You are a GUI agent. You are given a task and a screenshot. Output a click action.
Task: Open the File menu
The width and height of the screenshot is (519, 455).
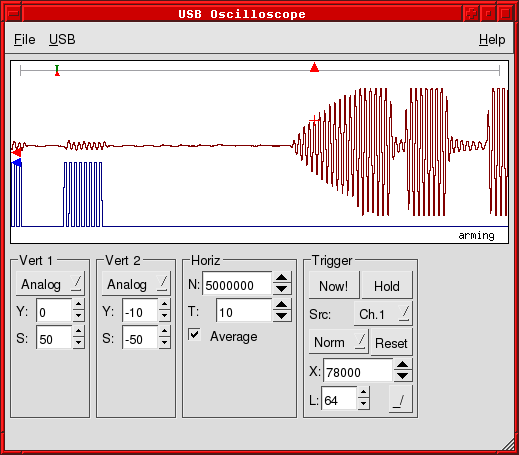click(25, 40)
